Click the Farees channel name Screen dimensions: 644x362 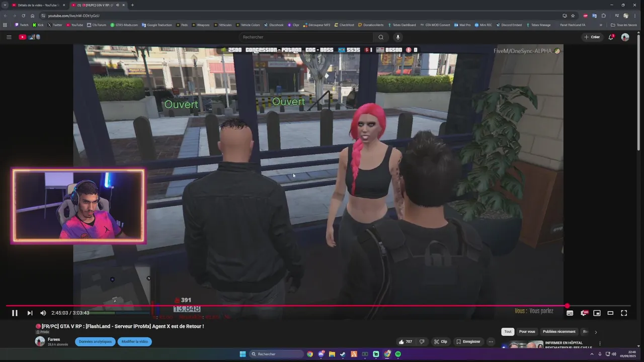[54, 339]
